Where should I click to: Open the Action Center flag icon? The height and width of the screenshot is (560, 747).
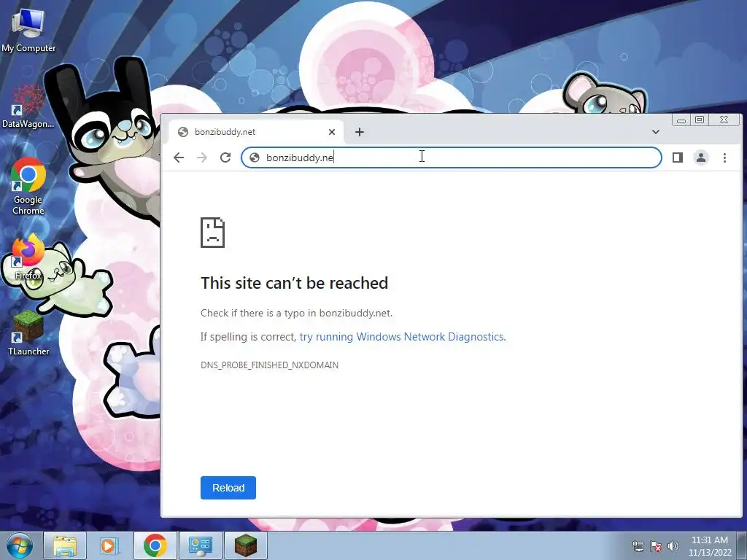point(656,546)
